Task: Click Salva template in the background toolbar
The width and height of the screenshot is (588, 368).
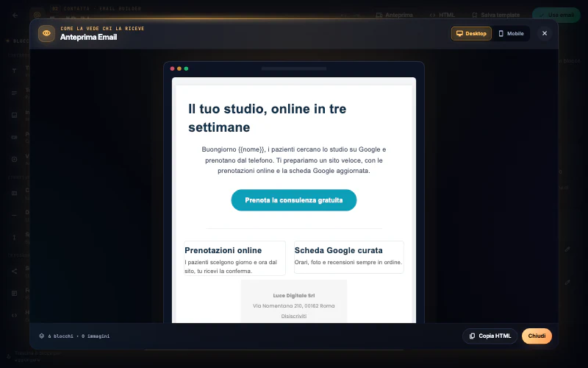Action: (495, 15)
